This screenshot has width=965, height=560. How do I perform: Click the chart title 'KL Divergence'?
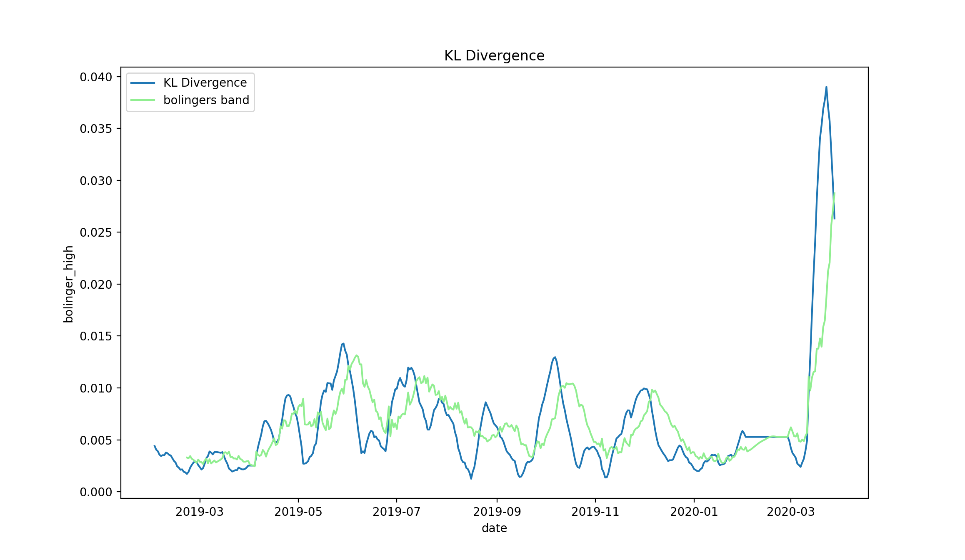pos(494,56)
